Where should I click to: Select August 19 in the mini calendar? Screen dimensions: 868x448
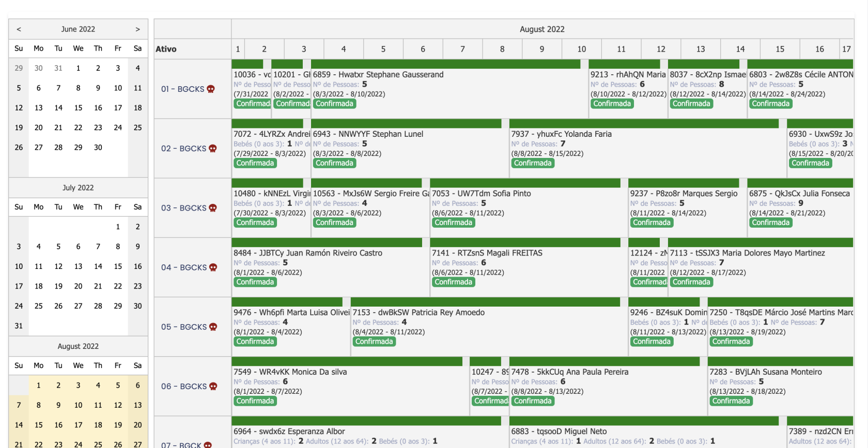(118, 425)
